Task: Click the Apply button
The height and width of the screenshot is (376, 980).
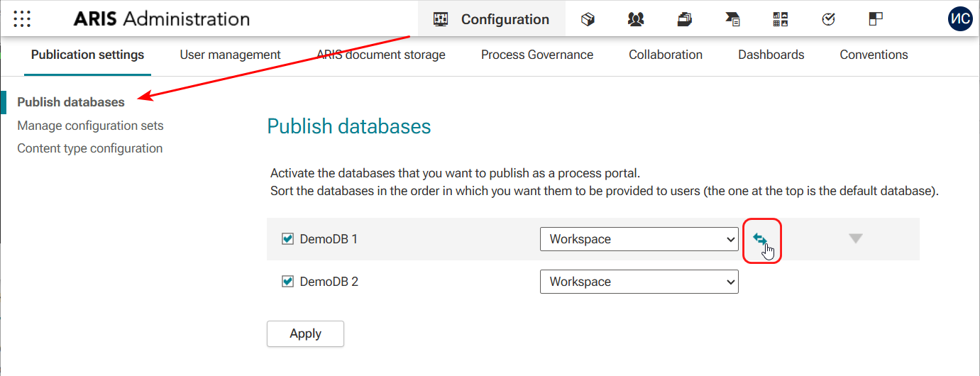Action: [x=305, y=333]
